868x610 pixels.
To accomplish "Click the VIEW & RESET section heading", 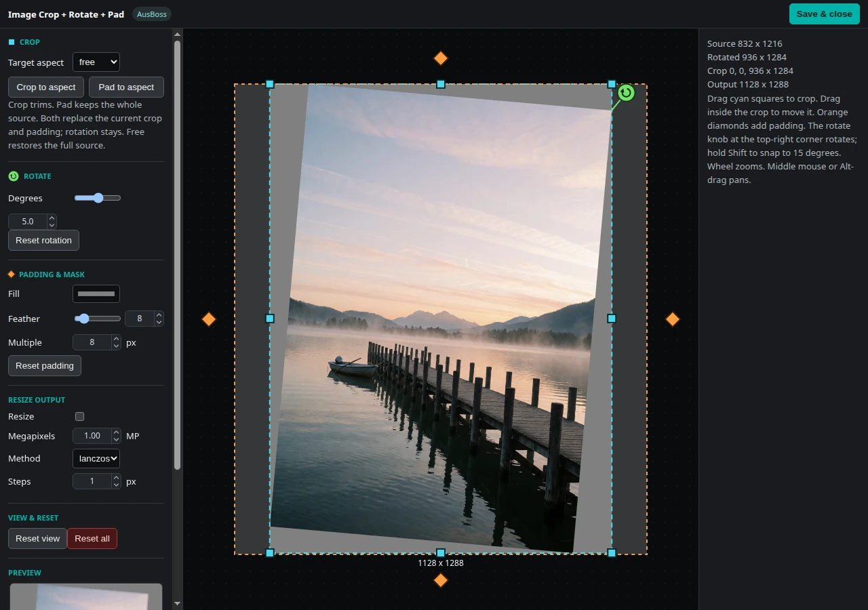I will click(33, 518).
